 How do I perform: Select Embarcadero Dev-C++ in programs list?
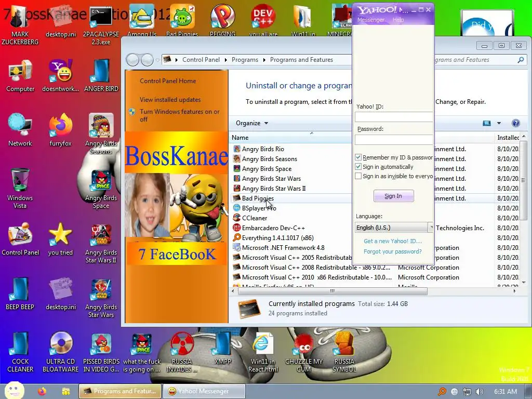(273, 228)
